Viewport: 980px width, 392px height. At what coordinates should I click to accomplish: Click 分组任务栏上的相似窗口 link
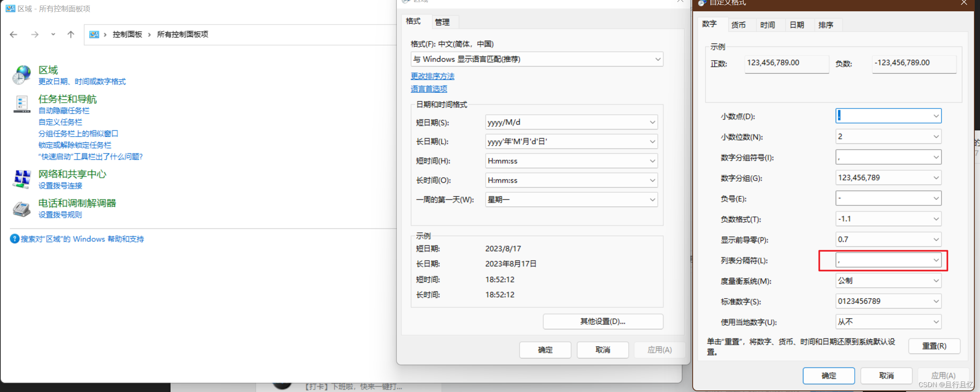pos(78,134)
